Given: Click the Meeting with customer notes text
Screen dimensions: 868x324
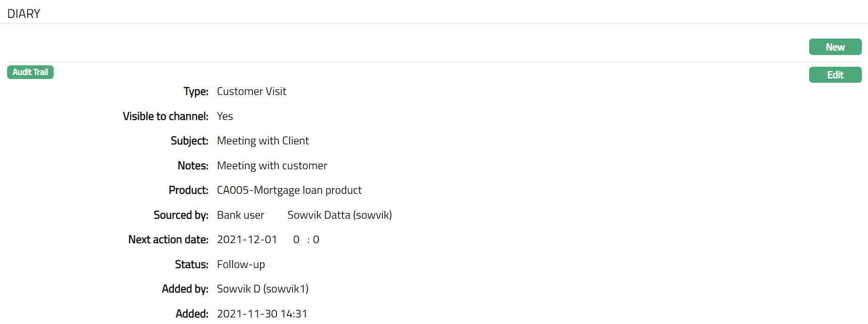Looking at the screenshot, I should [272, 166].
